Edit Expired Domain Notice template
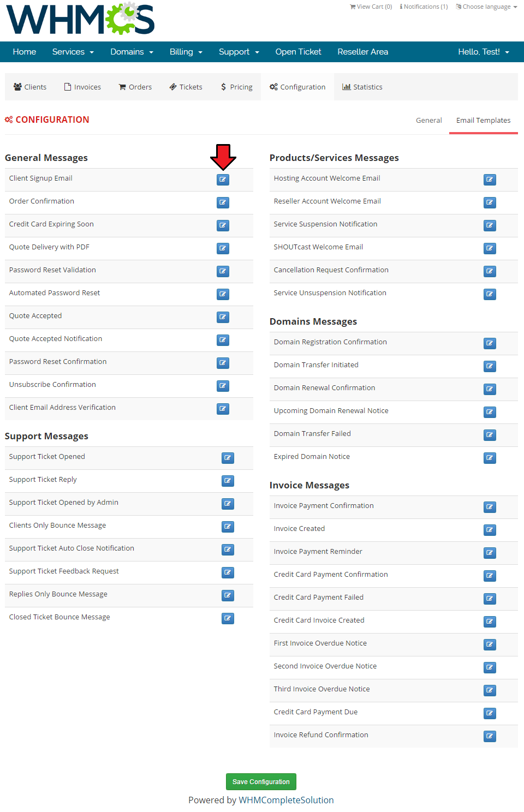This screenshot has width=524, height=812. pos(490,458)
